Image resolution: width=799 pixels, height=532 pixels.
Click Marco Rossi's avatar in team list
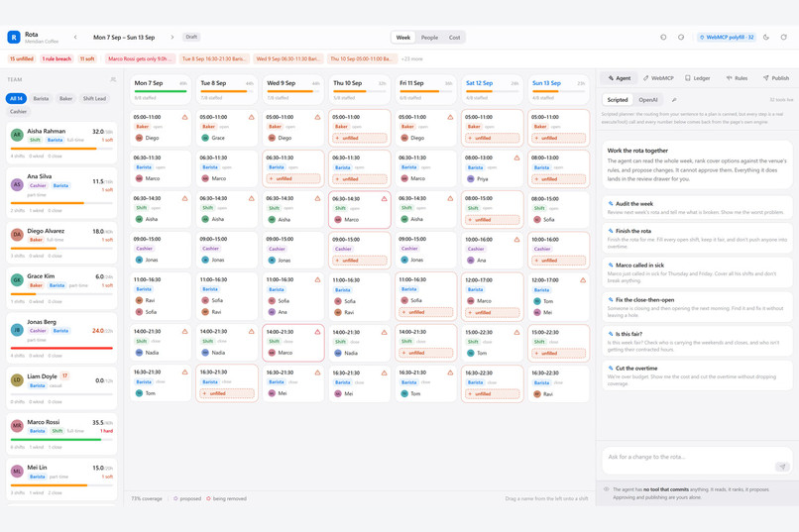[x=17, y=426]
